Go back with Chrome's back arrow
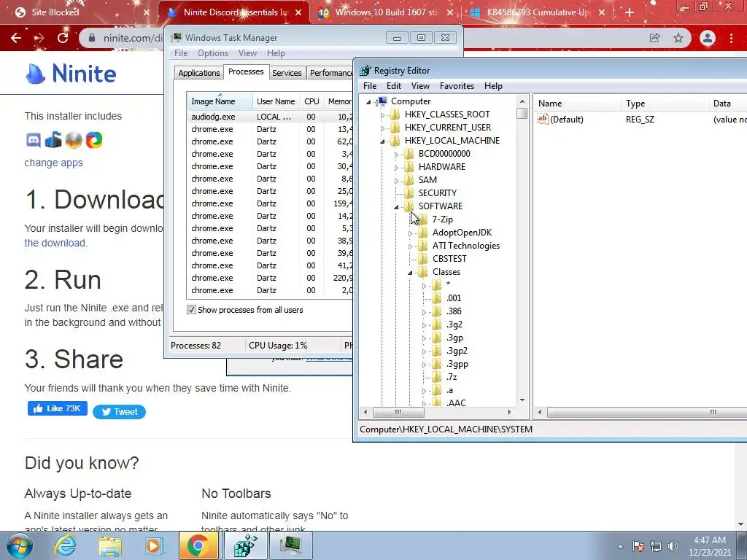 16,38
